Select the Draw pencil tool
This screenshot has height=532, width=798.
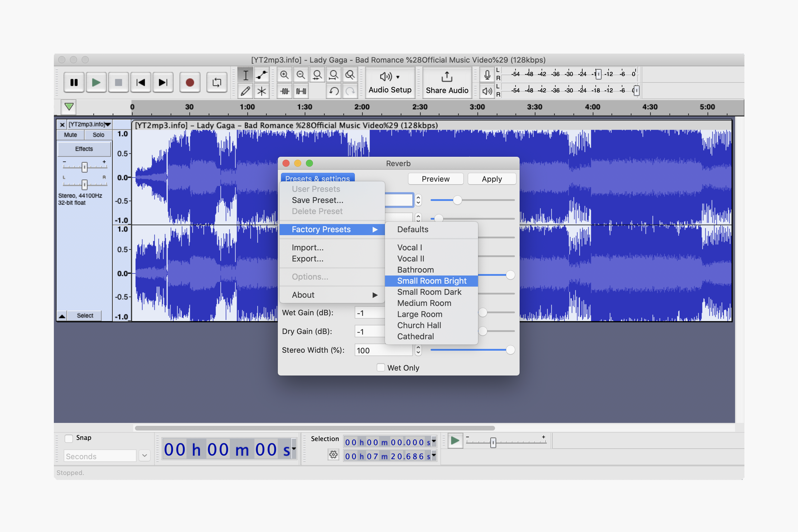click(x=245, y=91)
